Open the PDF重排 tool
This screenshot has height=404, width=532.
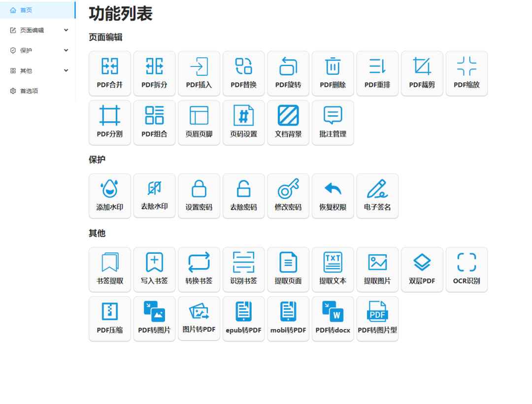point(377,73)
